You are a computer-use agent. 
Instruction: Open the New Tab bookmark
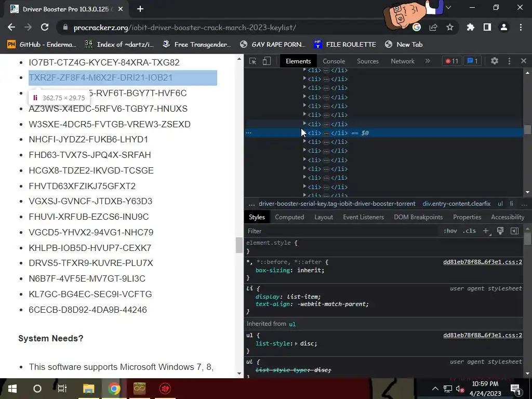(x=404, y=45)
